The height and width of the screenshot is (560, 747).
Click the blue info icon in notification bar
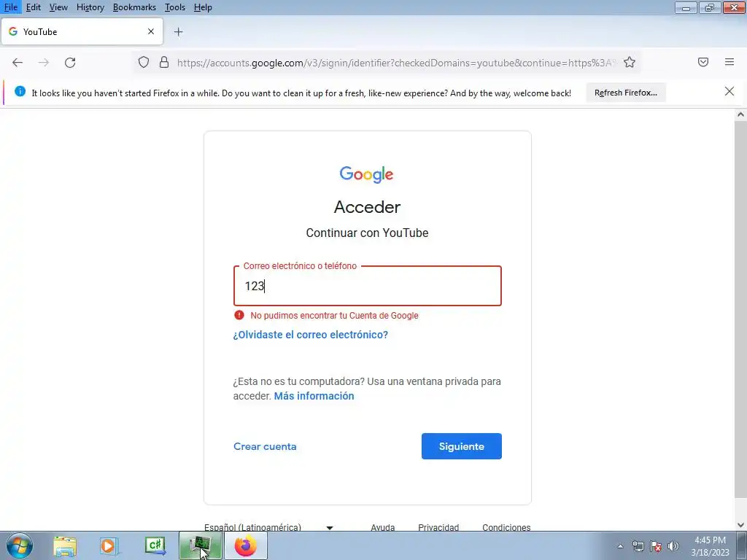20,91
